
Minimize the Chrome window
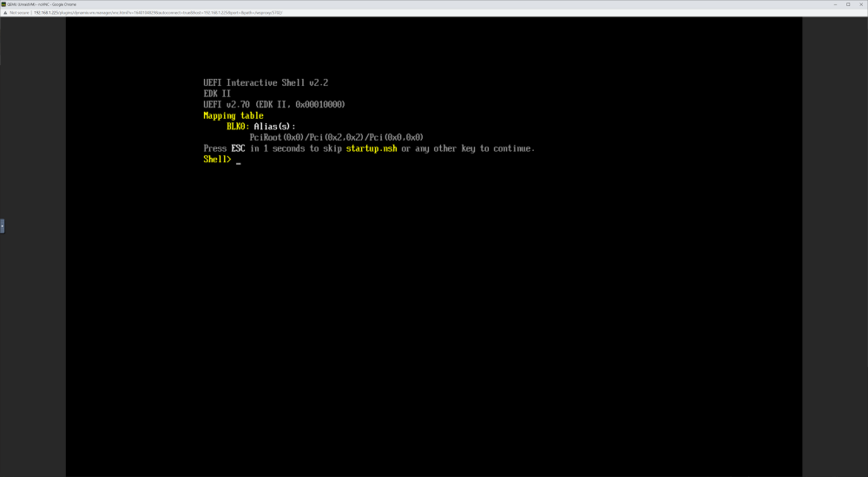pos(835,3)
